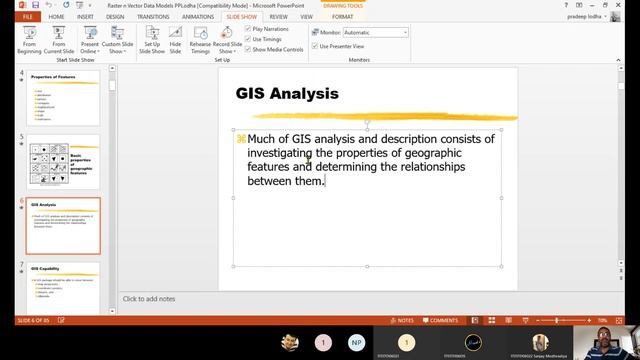Switch to Slide Sorter view icon
640x360 pixels.
[x=492, y=320]
